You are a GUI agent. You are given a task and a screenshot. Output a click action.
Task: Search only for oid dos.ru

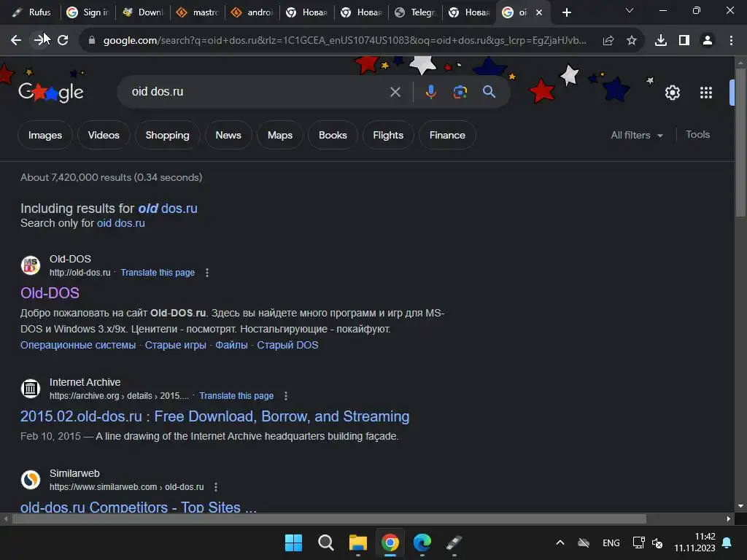coord(121,223)
